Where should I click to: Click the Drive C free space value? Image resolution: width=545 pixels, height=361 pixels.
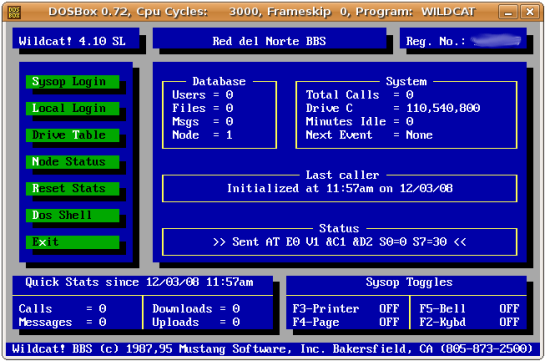443,108
